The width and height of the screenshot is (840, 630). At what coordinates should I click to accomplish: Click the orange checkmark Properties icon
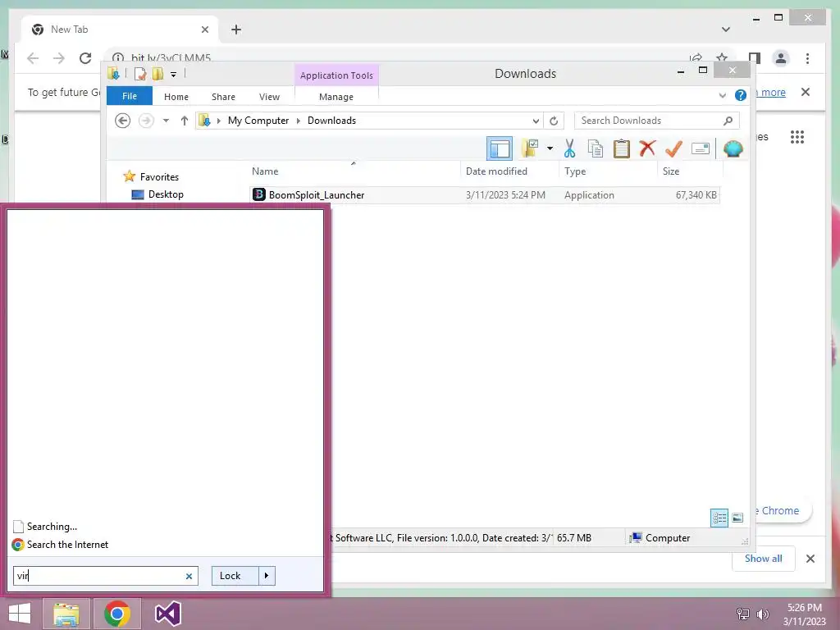click(x=673, y=148)
